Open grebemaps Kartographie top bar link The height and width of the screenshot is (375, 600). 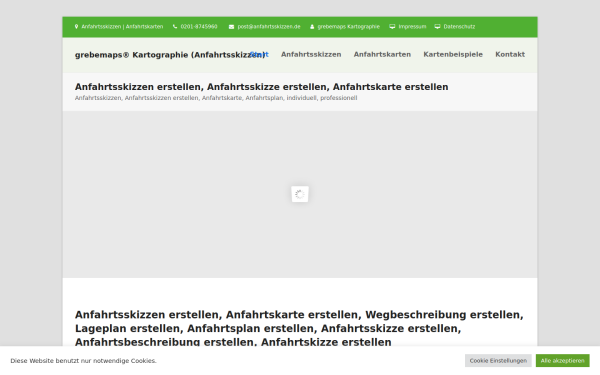(x=349, y=27)
